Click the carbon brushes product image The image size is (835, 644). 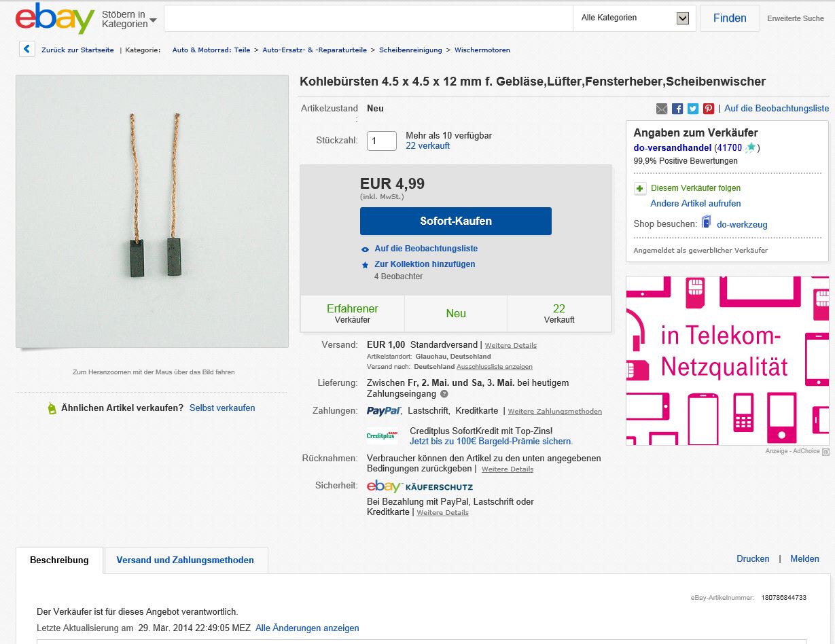152,211
